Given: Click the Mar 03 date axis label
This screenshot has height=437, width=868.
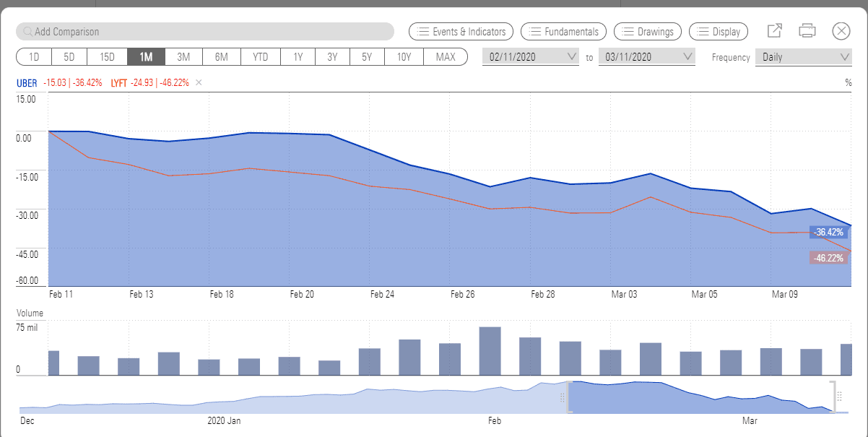Looking at the screenshot, I should (625, 295).
